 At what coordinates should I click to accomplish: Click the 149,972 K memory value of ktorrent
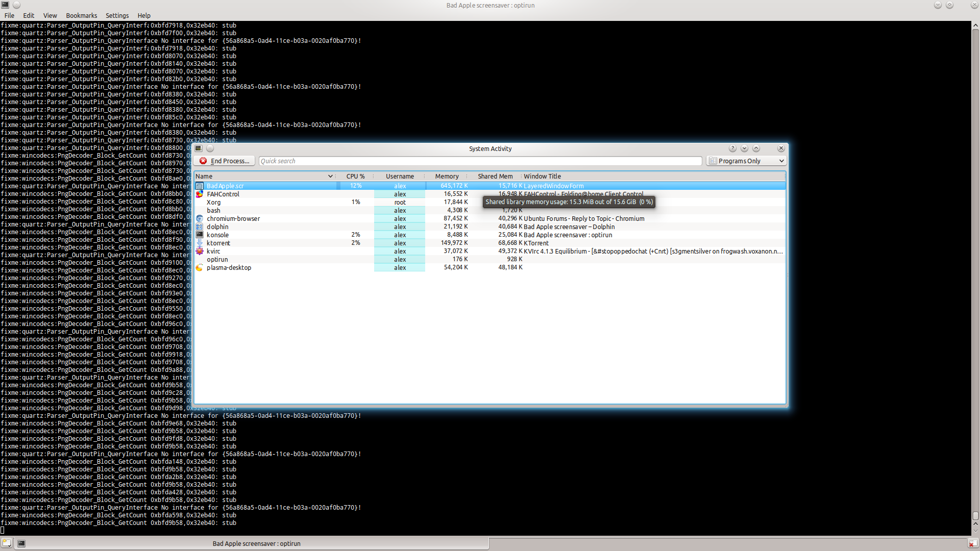454,243
